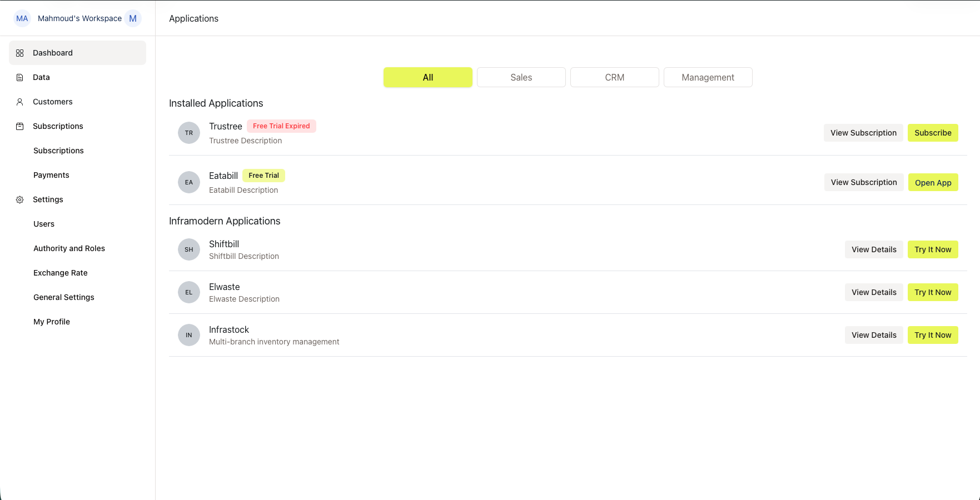Click the Trustree app name
The image size is (980, 500).
click(226, 126)
